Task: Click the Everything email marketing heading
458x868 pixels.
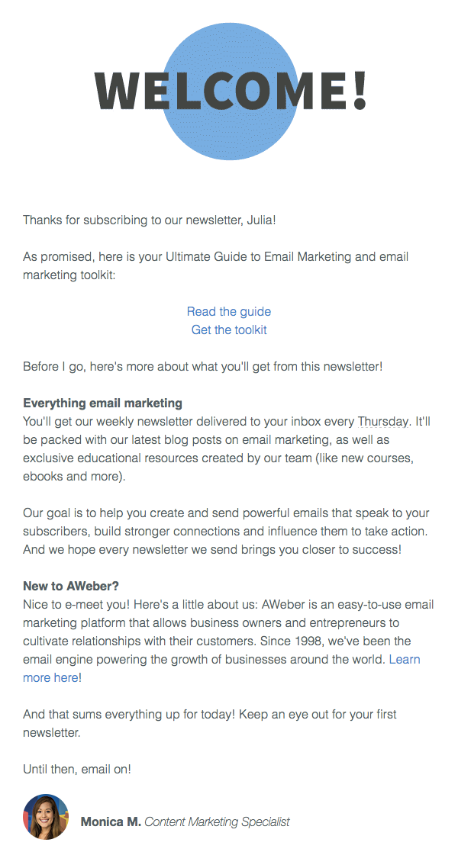Action: (102, 403)
